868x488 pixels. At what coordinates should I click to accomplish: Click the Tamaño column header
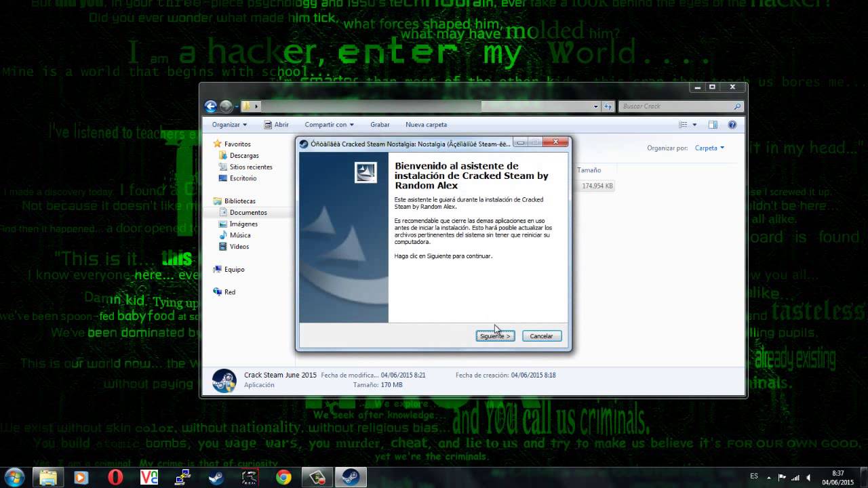pyautogui.click(x=589, y=170)
